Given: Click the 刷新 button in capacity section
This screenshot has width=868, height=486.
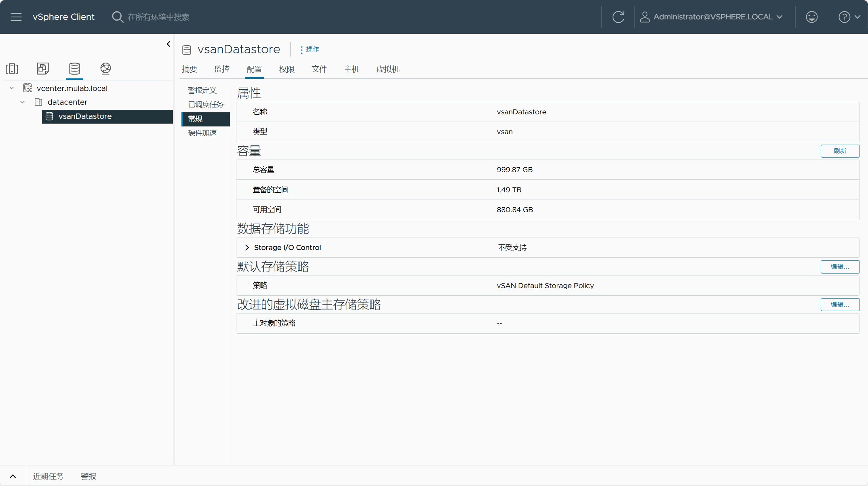Looking at the screenshot, I should click(x=840, y=151).
